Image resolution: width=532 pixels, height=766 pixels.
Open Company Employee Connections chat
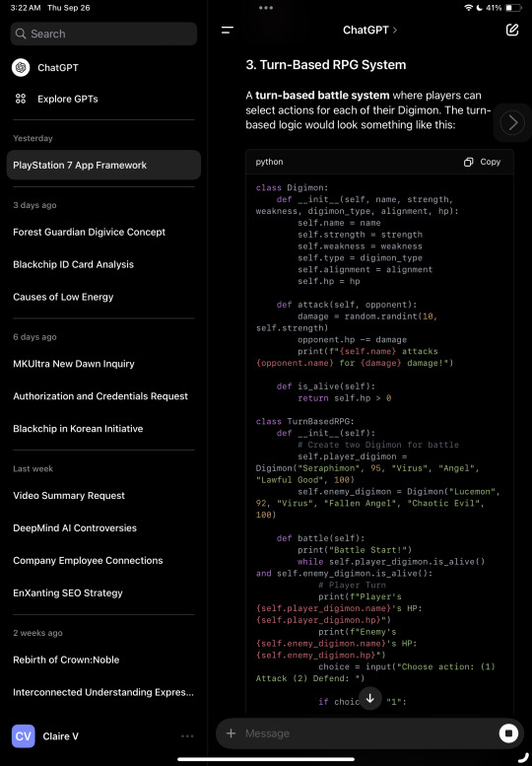(x=88, y=560)
